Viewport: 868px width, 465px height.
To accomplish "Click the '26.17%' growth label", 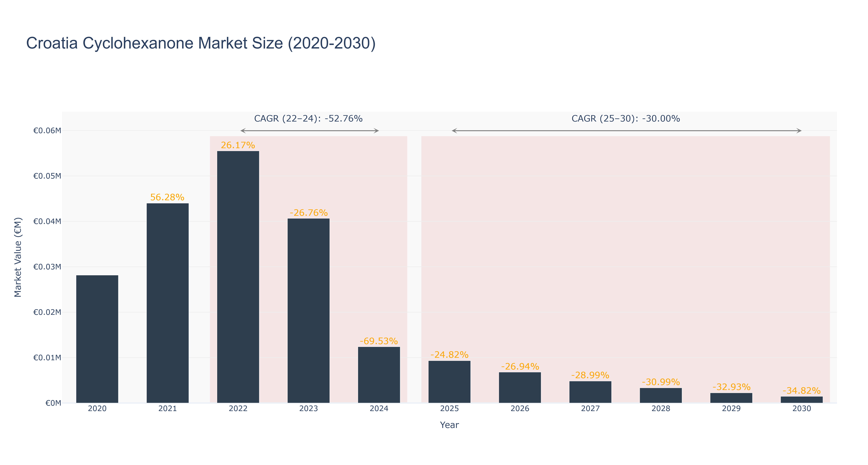I will point(238,145).
